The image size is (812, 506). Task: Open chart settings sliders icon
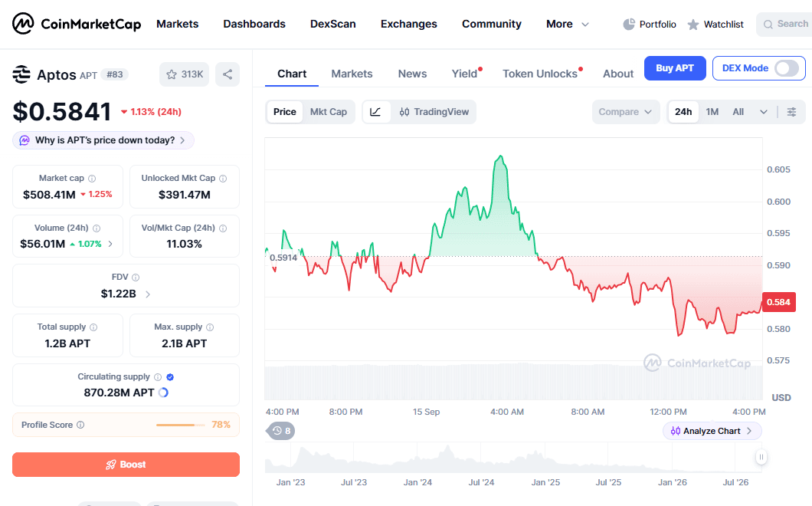coord(792,112)
